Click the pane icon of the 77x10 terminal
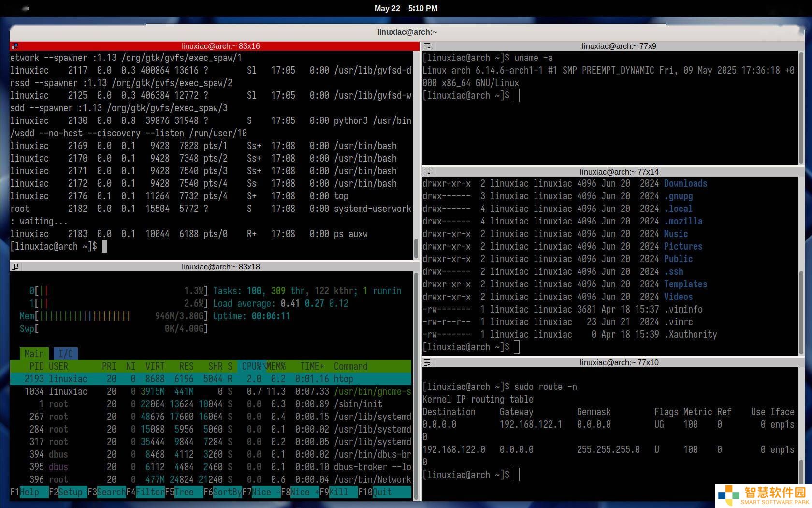The image size is (812, 508). pos(427,363)
